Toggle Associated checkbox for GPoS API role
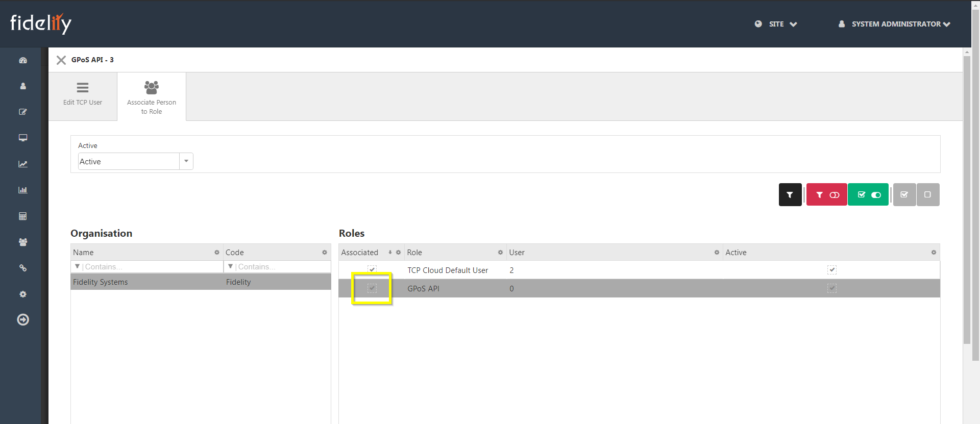980x424 pixels. 372,288
